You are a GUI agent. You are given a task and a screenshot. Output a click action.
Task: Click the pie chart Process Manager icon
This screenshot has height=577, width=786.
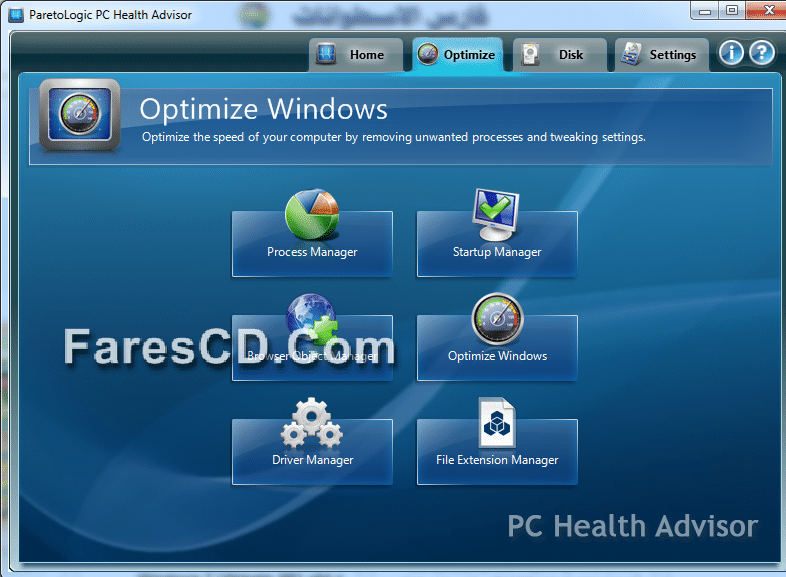(x=312, y=214)
